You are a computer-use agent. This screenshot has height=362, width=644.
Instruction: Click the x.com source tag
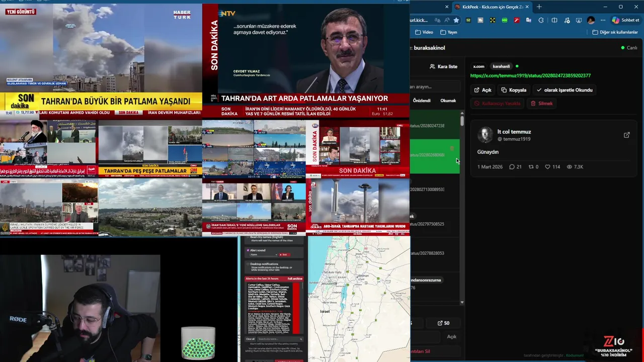click(478, 66)
